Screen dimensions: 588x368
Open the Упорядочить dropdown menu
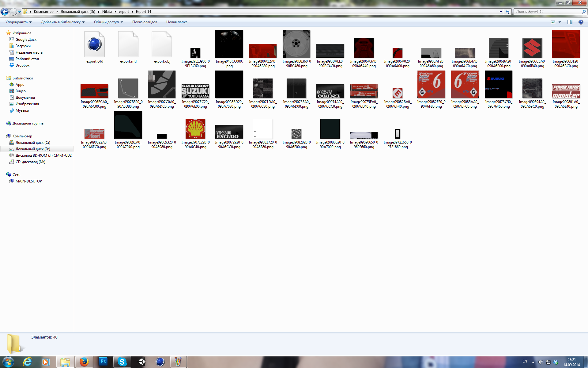[18, 22]
